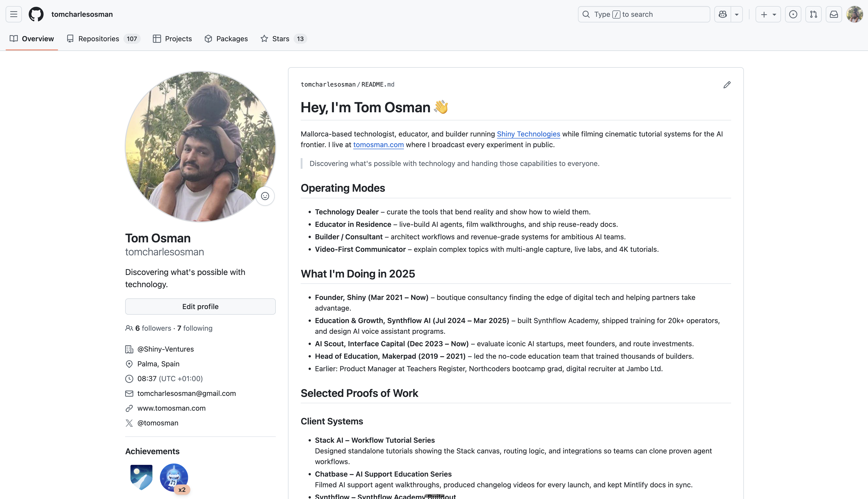Image resolution: width=868 pixels, height=499 pixels.
Task: Open the Stars tab
Action: coord(281,39)
